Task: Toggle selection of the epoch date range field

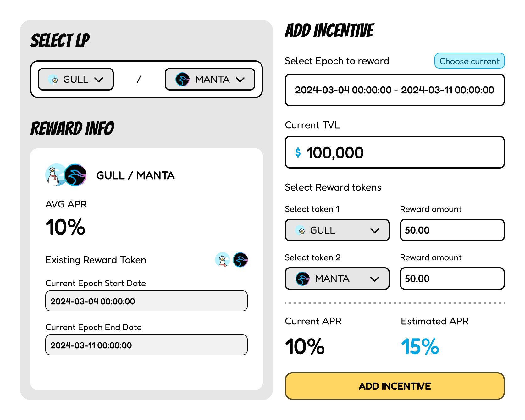Action: (x=395, y=90)
